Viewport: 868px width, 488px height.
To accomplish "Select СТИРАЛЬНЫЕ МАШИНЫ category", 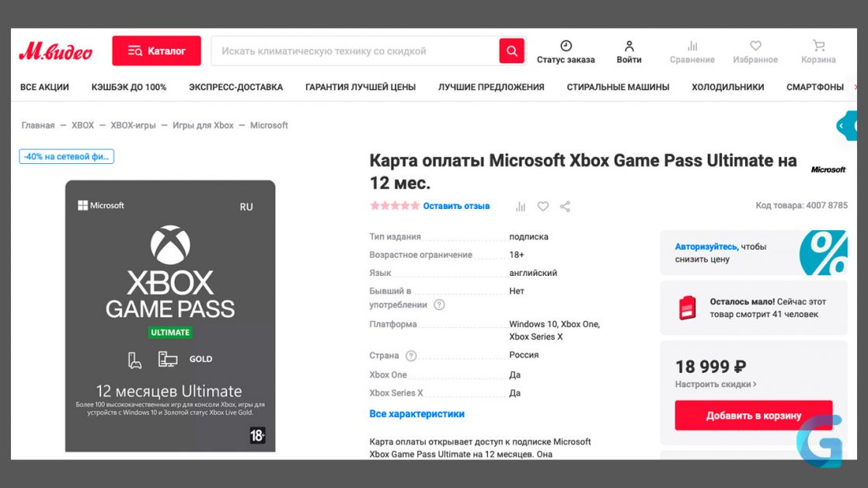I will click(x=618, y=87).
